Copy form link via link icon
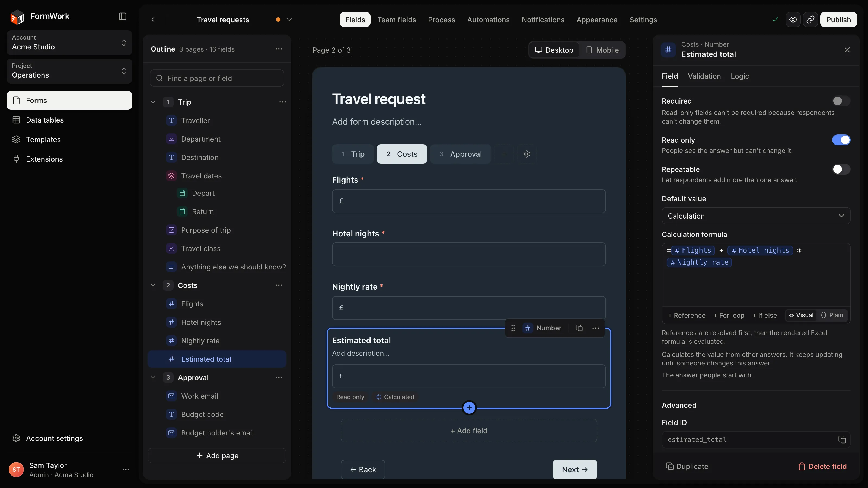 [x=810, y=20]
